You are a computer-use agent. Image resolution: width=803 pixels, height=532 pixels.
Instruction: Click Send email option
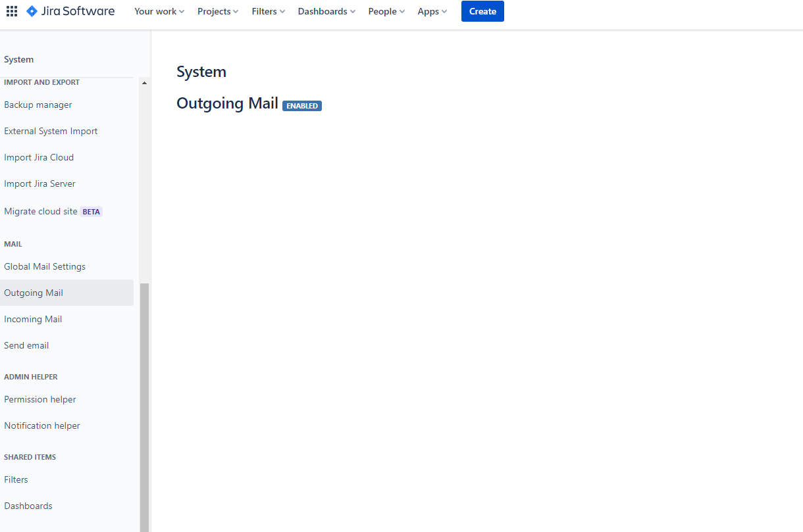[26, 345]
